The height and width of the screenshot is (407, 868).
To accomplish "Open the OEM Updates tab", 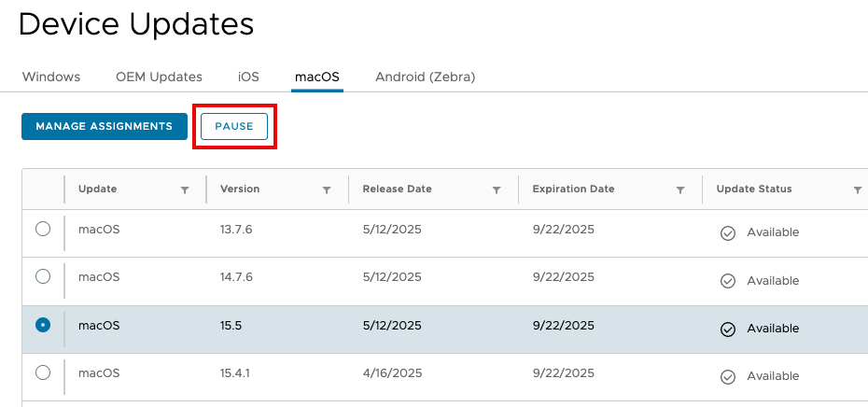I will pos(159,77).
